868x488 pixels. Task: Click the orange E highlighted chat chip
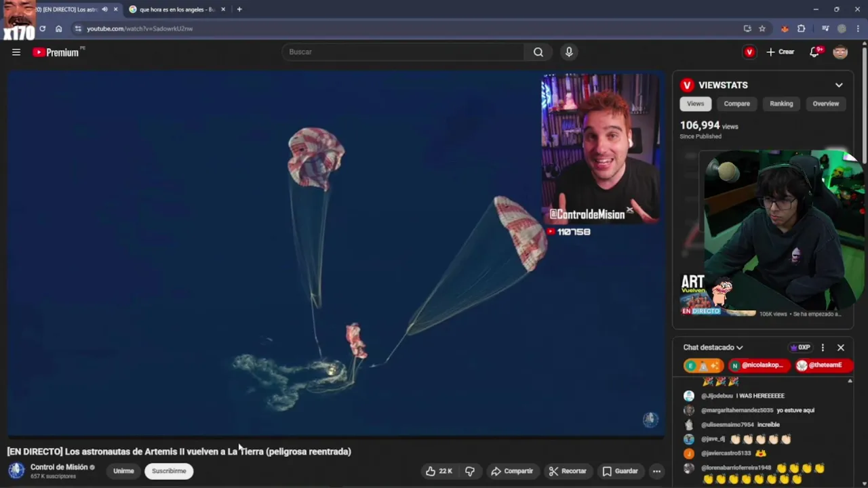[x=703, y=365]
